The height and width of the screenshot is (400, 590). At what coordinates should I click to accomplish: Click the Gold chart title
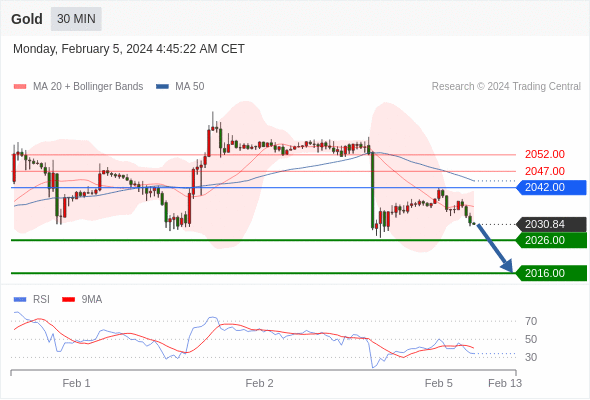click(x=27, y=19)
